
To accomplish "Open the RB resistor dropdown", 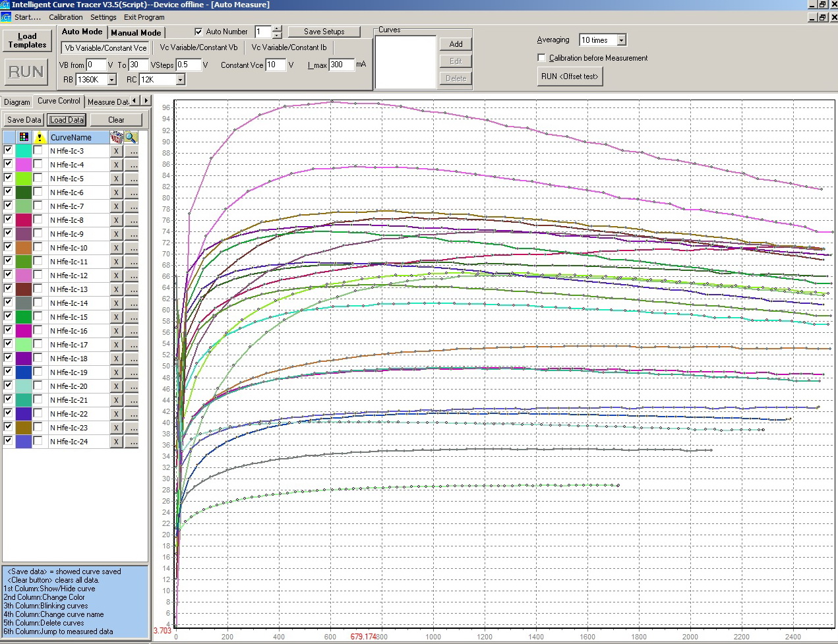I will (112, 80).
